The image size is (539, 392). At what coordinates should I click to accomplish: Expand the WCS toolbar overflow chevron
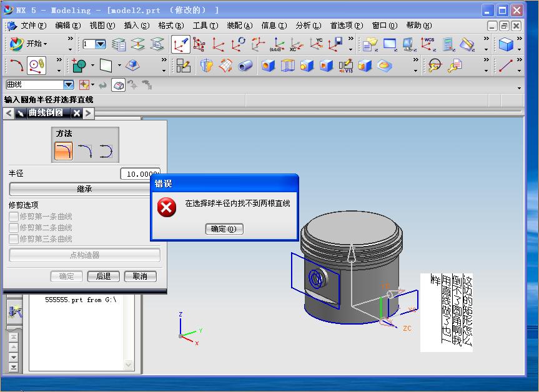click(x=350, y=39)
